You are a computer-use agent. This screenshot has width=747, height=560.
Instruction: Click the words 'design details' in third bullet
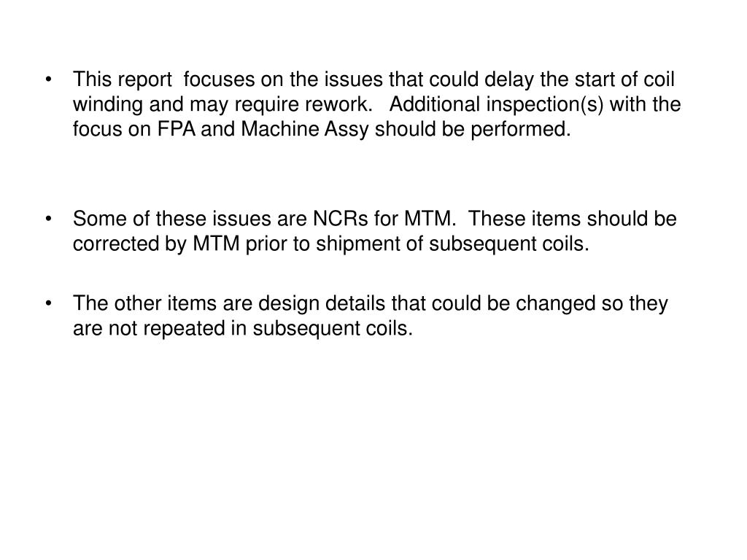coord(322,304)
